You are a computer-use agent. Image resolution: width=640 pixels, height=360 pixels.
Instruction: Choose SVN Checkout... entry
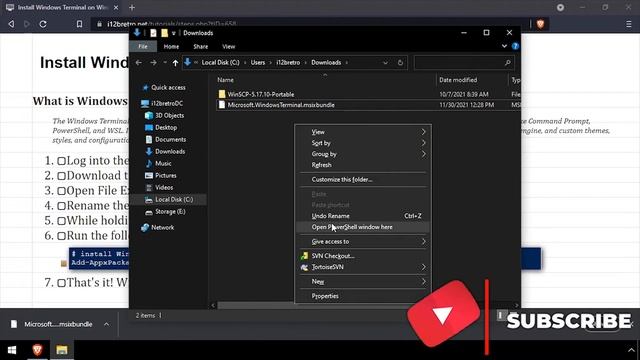pyautogui.click(x=363, y=256)
